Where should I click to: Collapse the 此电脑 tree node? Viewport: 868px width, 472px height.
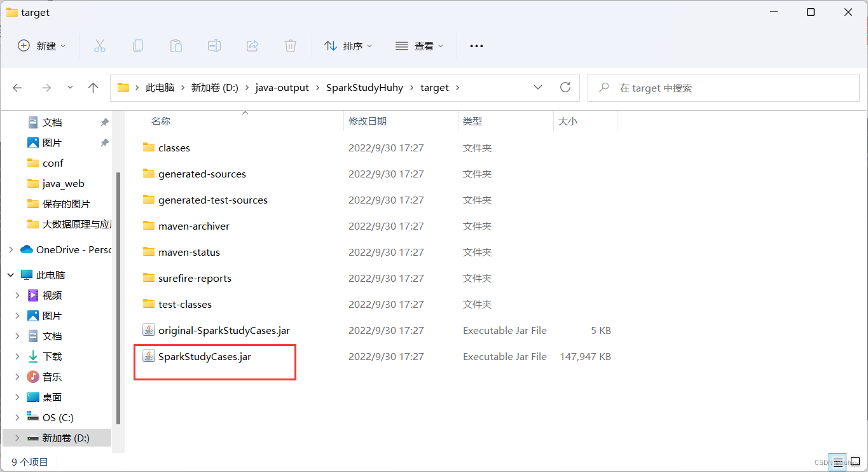pyautogui.click(x=11, y=275)
